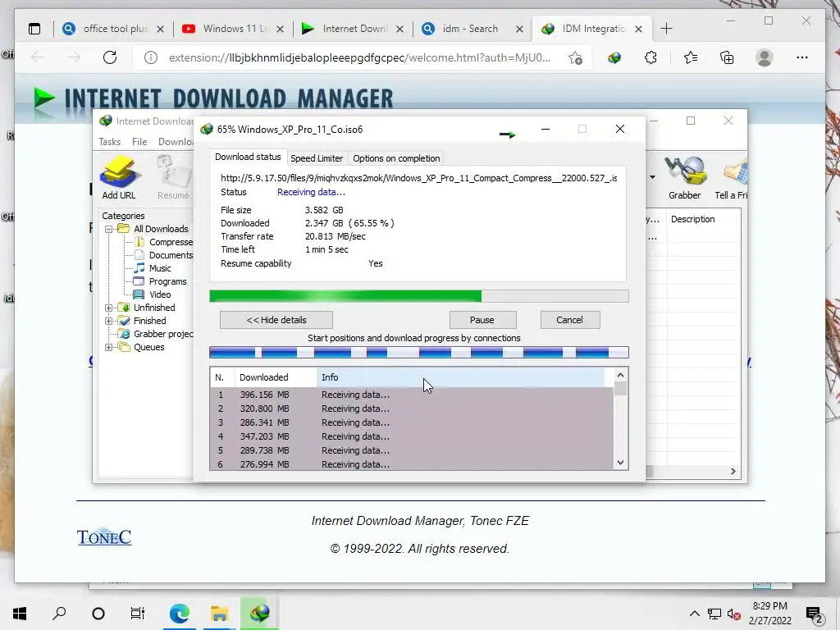Screen dimensions: 840x630
Task: Pause the current download
Action: (x=482, y=321)
